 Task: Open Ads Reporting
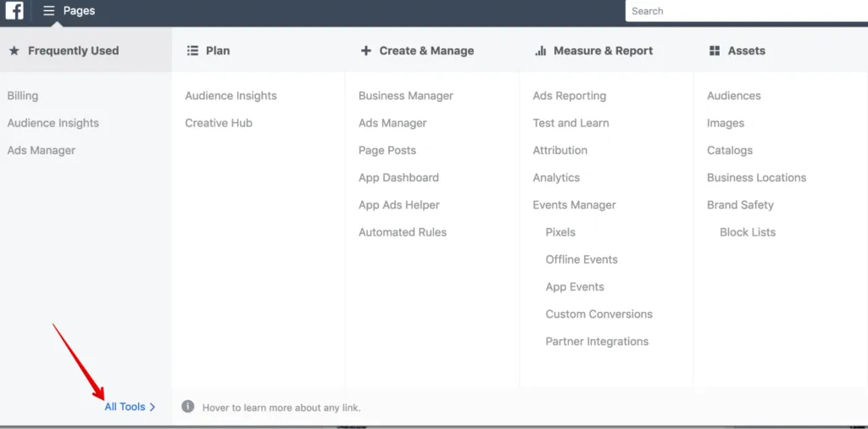(570, 96)
